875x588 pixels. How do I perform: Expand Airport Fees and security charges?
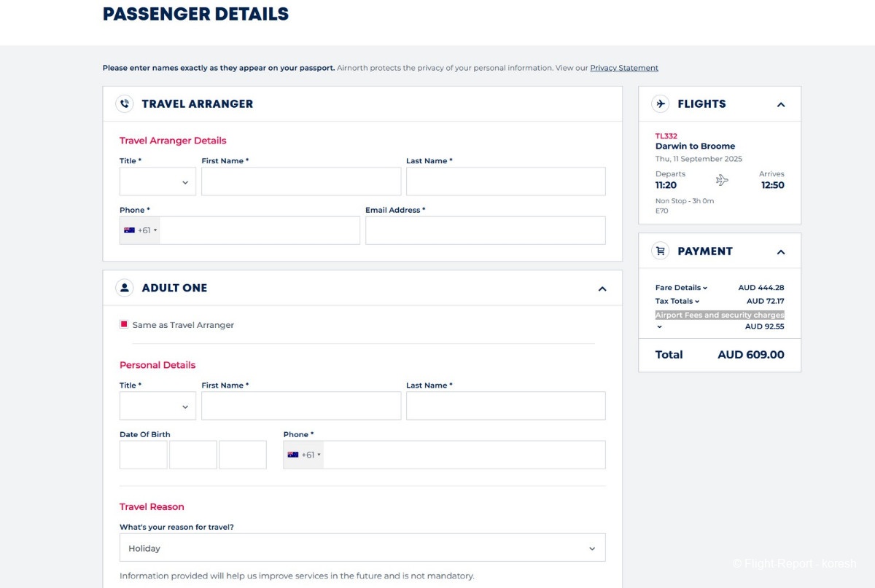click(660, 326)
